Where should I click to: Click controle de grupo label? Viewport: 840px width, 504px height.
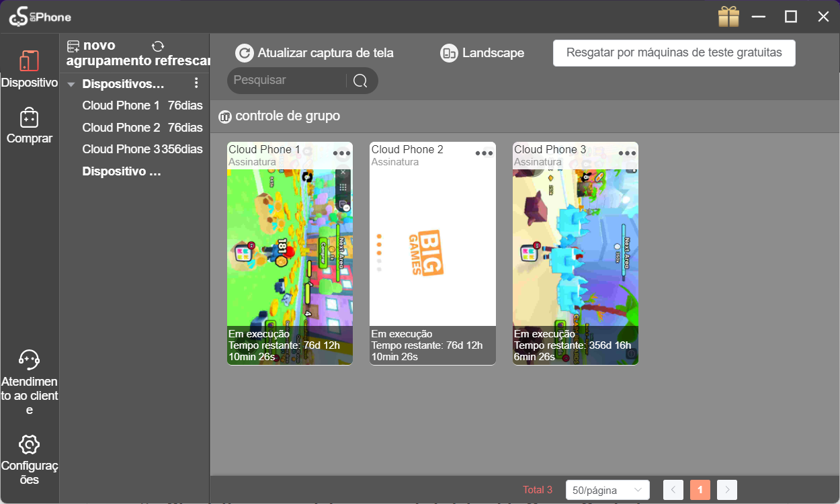coord(288,116)
